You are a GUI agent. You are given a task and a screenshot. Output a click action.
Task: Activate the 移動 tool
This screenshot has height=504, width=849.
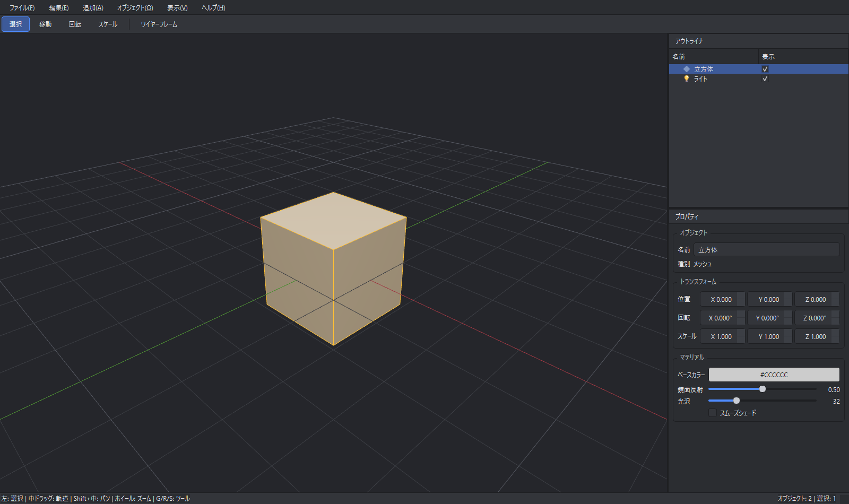coord(45,24)
